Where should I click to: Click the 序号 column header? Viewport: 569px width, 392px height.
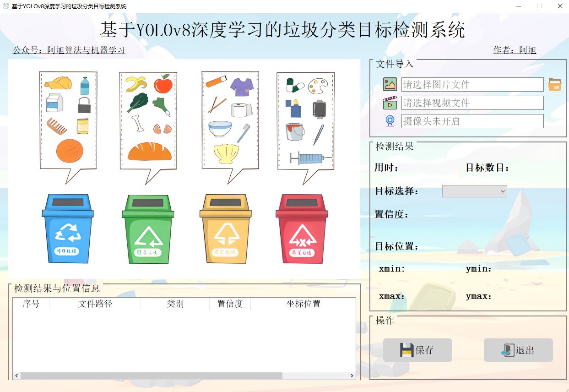[x=31, y=304]
